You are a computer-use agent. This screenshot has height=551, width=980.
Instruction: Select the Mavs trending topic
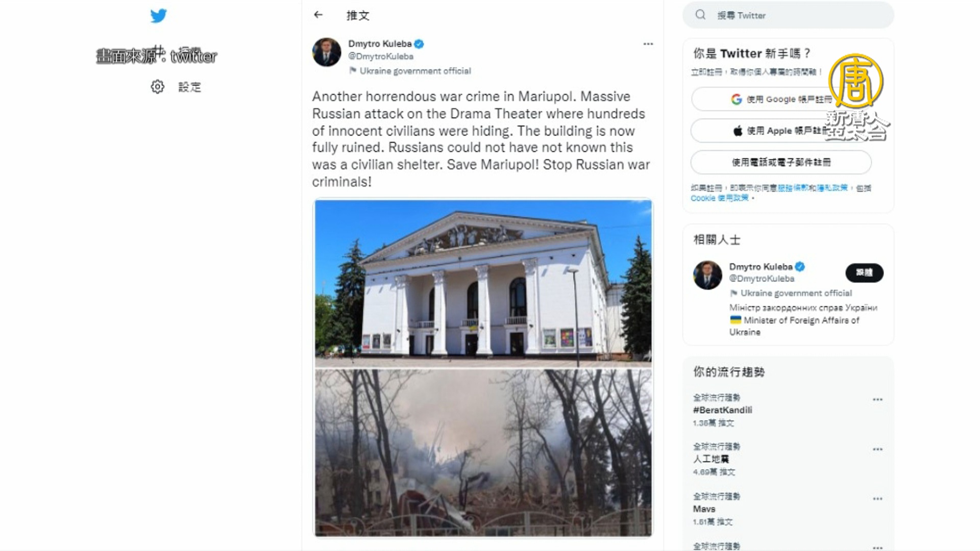[704, 509]
